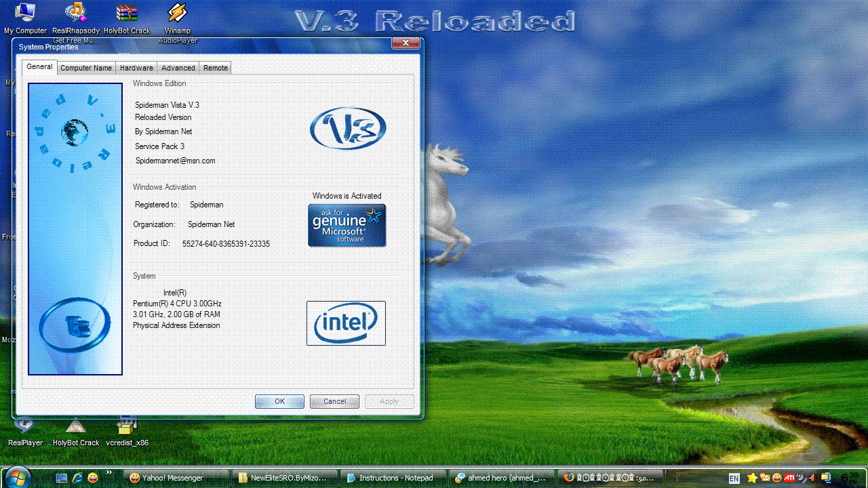The height and width of the screenshot is (488, 868).
Task: Select the General tab
Action: [39, 67]
